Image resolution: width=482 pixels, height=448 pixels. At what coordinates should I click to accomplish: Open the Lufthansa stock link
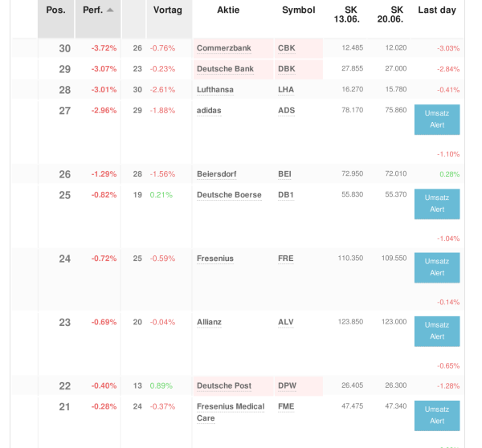click(215, 90)
